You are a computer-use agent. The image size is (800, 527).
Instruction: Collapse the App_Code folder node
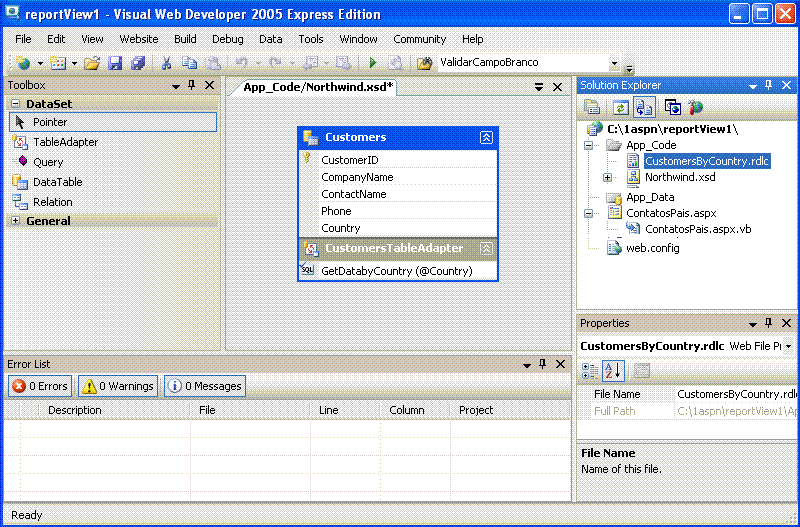(x=589, y=145)
